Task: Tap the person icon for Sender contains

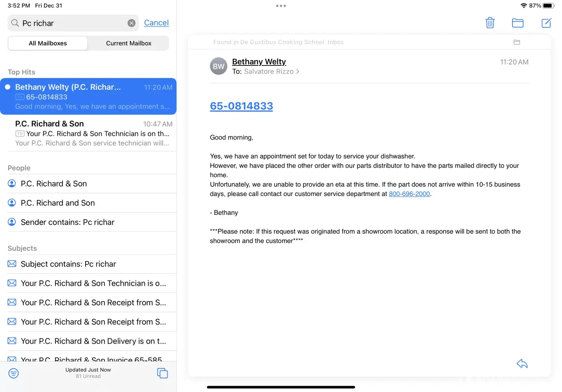Action: (12, 222)
